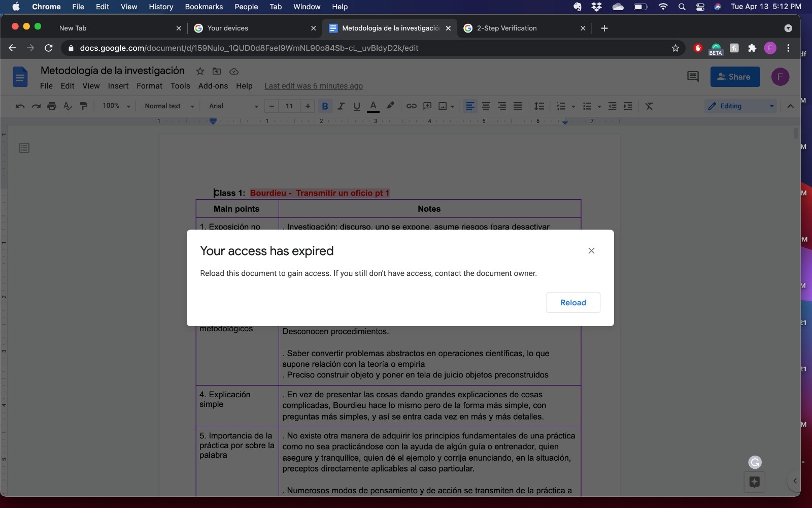812x508 pixels.
Task: Open the Format menu
Action: [x=149, y=86]
